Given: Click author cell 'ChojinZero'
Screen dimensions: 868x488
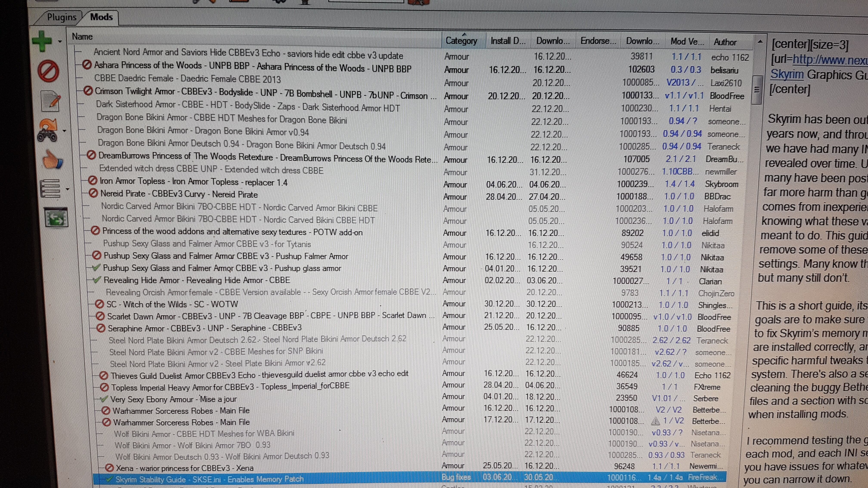Looking at the screenshot, I should click(716, 293).
